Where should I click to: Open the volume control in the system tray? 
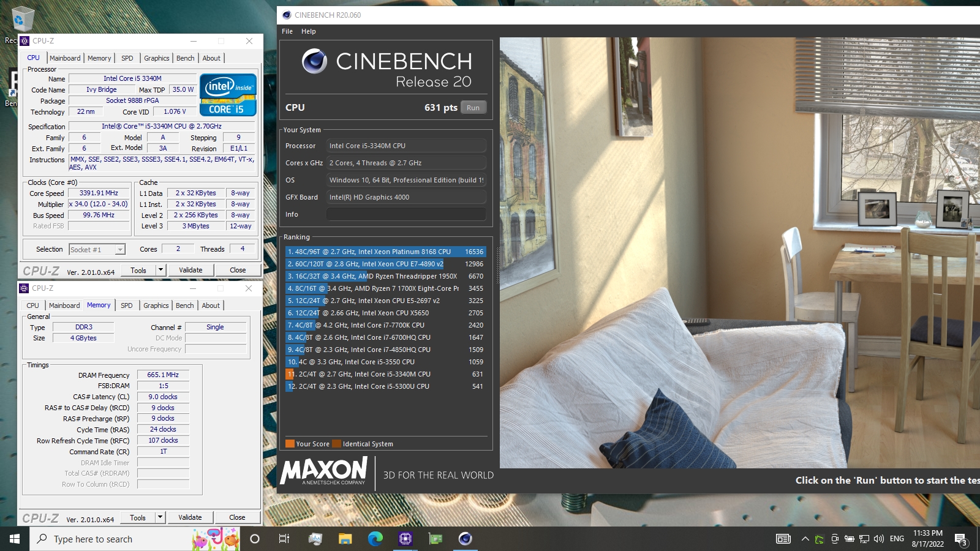tap(879, 539)
